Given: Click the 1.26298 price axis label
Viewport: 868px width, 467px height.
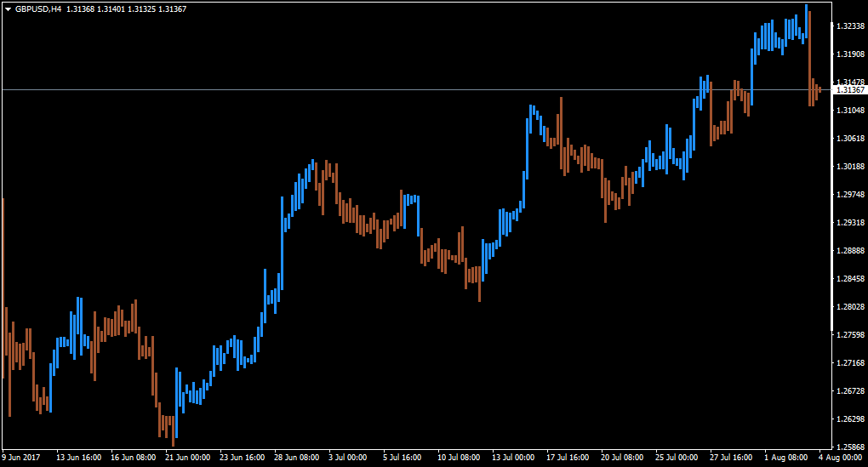Looking at the screenshot, I should (x=850, y=419).
